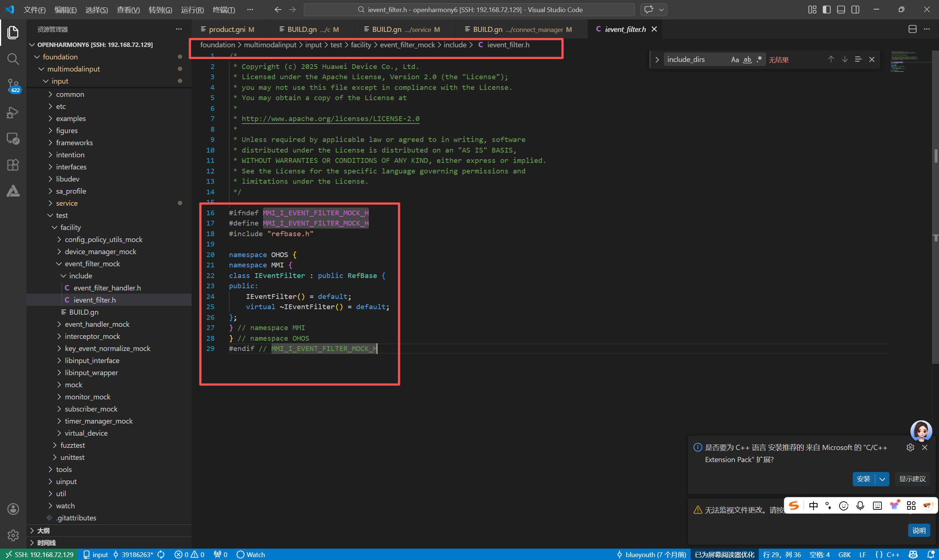Open Remote Explorer in activity bar
The image size is (939, 560).
(x=13, y=139)
